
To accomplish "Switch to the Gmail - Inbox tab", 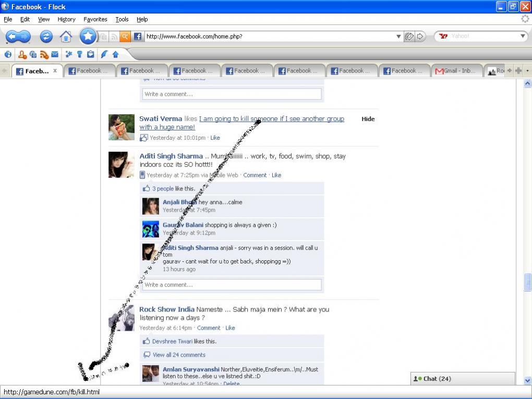I will 457,70.
